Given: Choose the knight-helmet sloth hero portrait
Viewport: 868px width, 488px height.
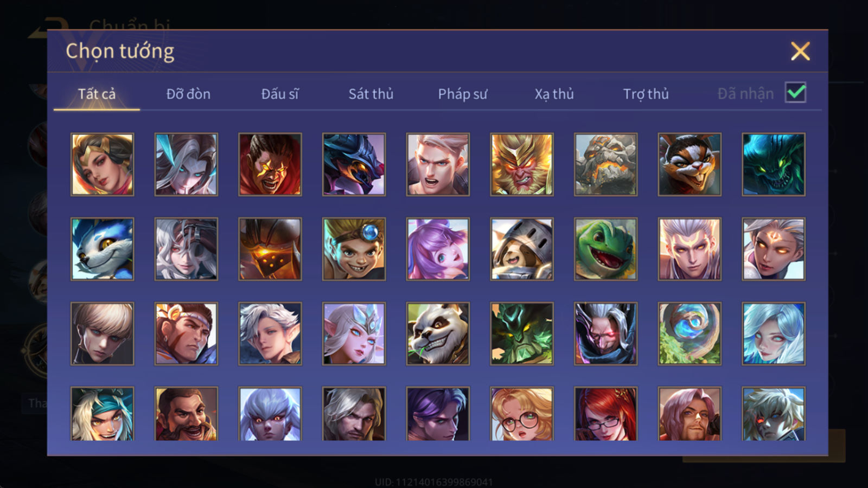Looking at the screenshot, I should (x=522, y=249).
